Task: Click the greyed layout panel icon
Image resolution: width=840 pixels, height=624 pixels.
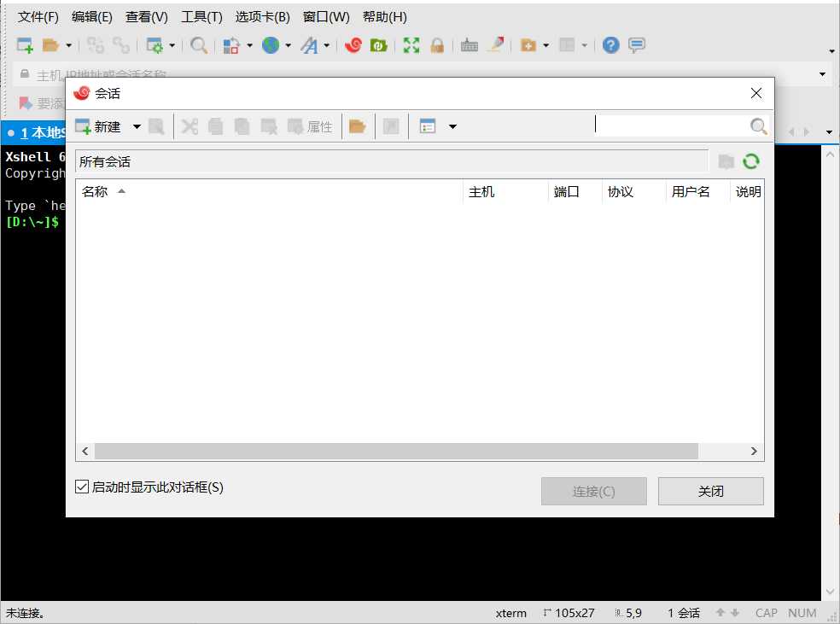Action: pos(567,45)
